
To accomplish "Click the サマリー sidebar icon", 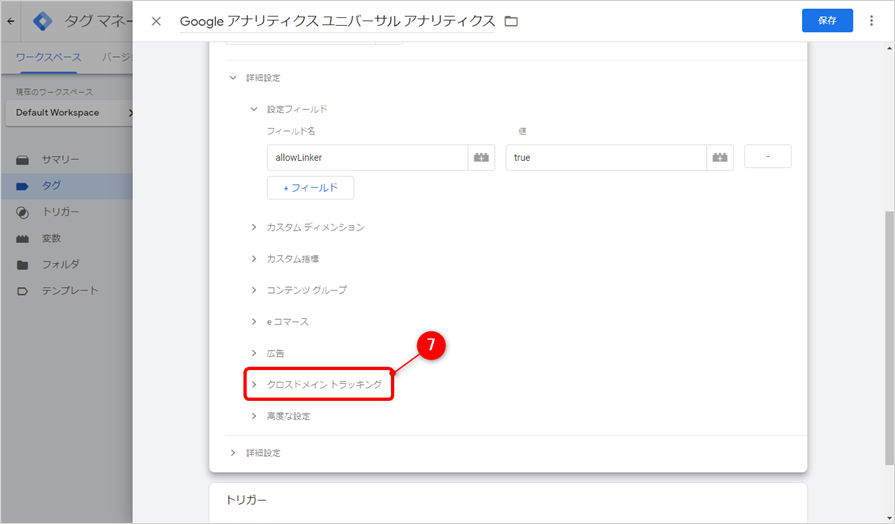I will 22,160.
